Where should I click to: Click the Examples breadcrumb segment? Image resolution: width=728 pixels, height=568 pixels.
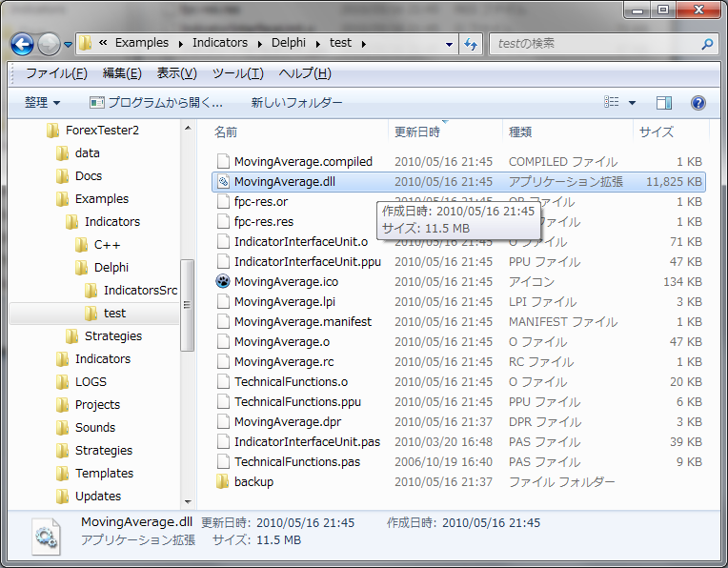pyautogui.click(x=142, y=43)
